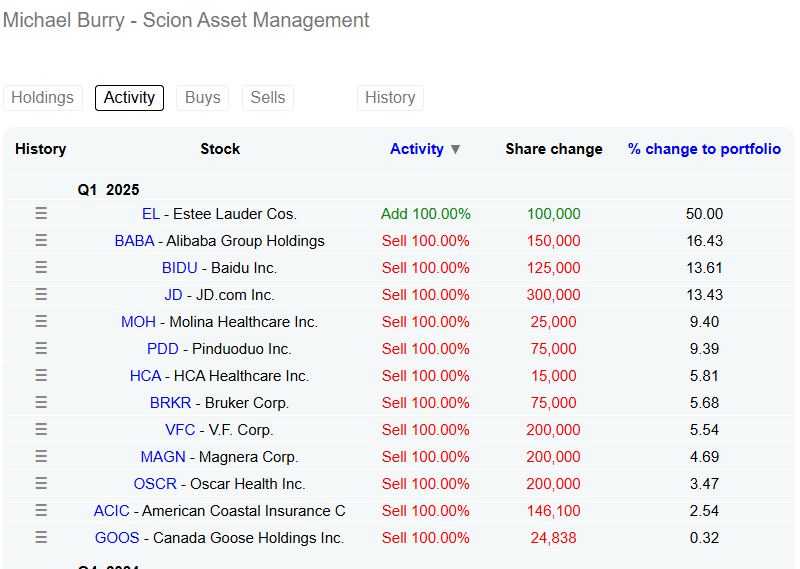800x569 pixels.
Task: Click history icon next to JD.com Inc.
Action: 41,294
